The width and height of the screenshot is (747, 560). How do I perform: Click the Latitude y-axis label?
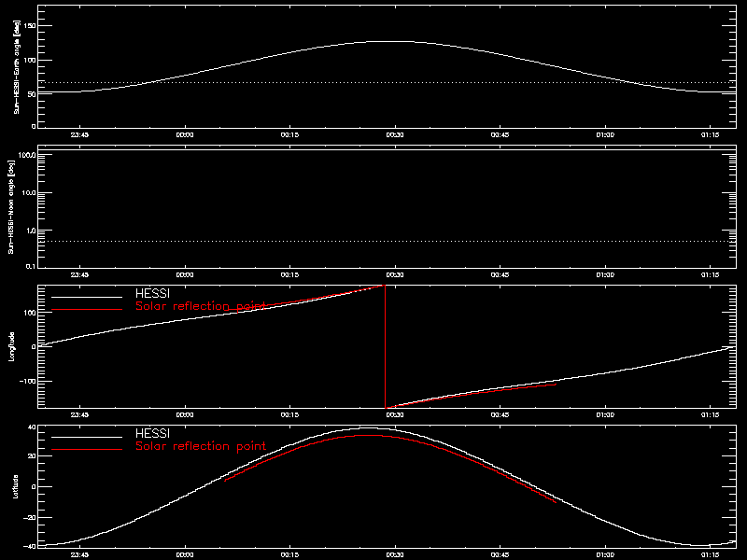coord(16,486)
